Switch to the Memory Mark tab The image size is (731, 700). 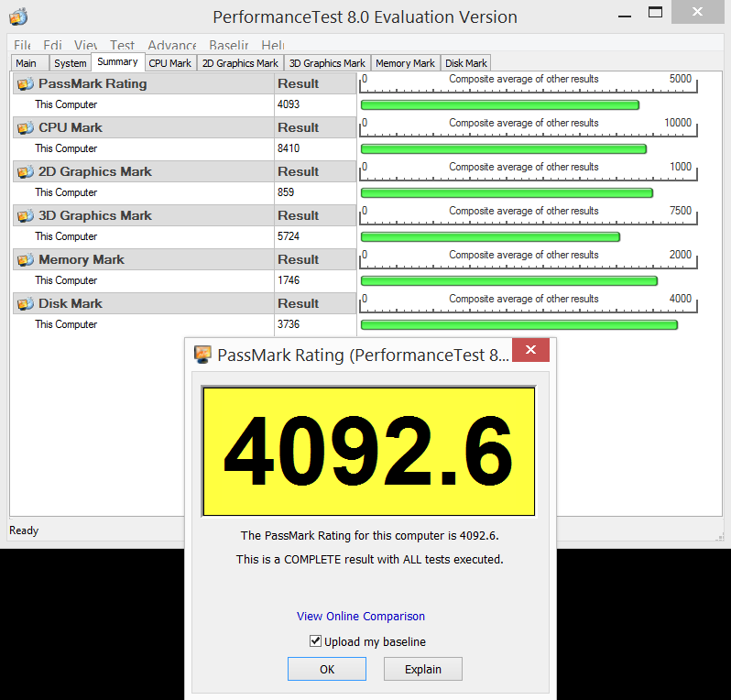point(405,63)
